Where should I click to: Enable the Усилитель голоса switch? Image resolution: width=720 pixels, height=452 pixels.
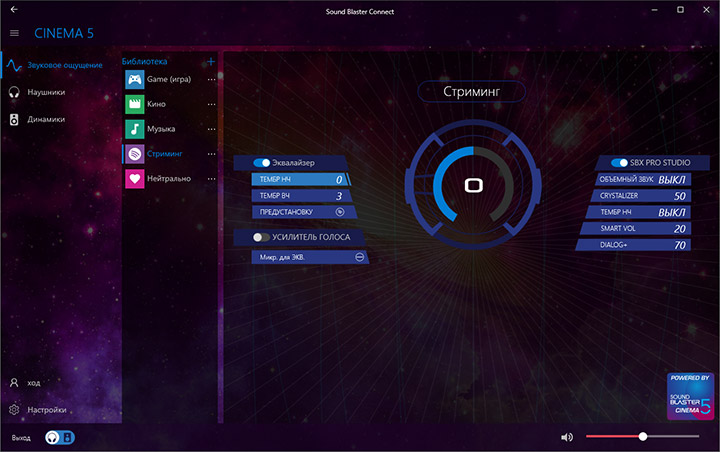(x=261, y=237)
